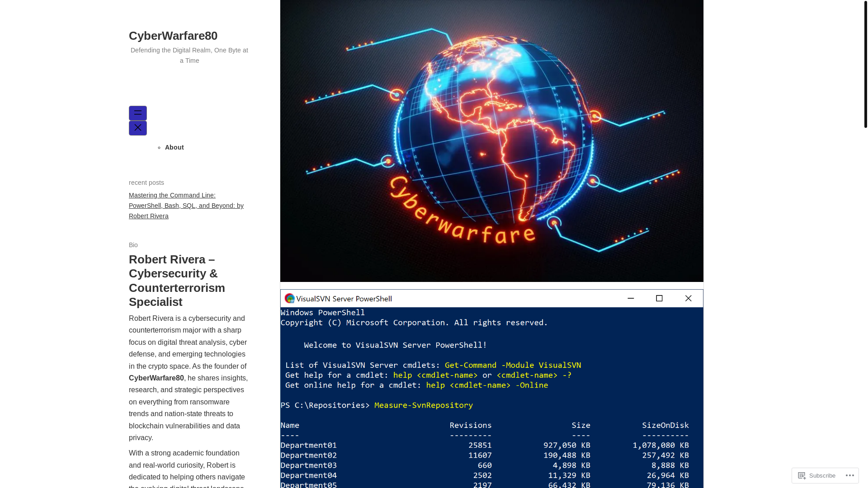Click the VisualSVN PowerShell screenshot image
The width and height of the screenshot is (868, 488).
(x=492, y=389)
